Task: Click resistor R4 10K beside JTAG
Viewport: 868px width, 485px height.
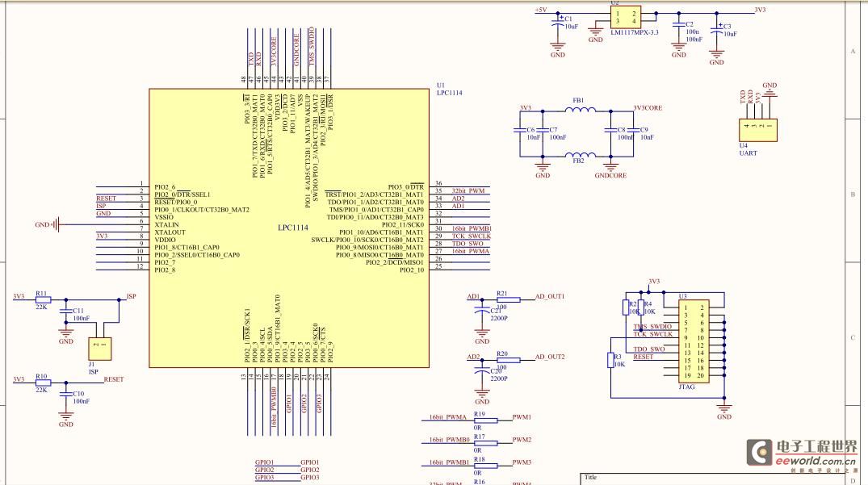Action: tap(640, 307)
